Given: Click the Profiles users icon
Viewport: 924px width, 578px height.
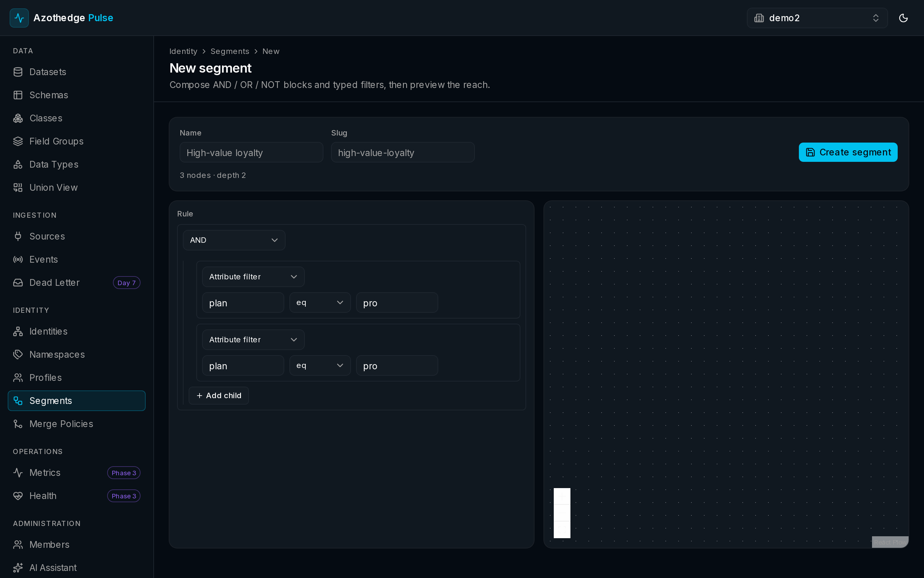Looking at the screenshot, I should tap(18, 378).
